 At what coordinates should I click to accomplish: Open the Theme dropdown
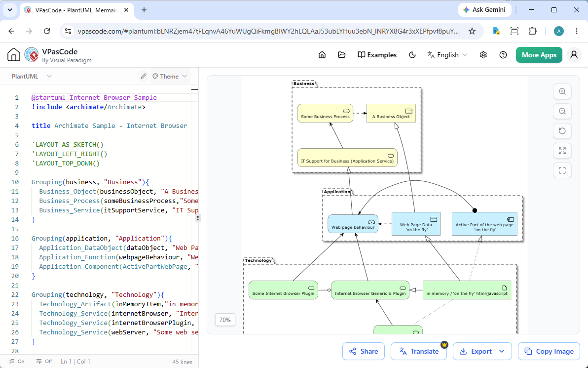coord(170,76)
